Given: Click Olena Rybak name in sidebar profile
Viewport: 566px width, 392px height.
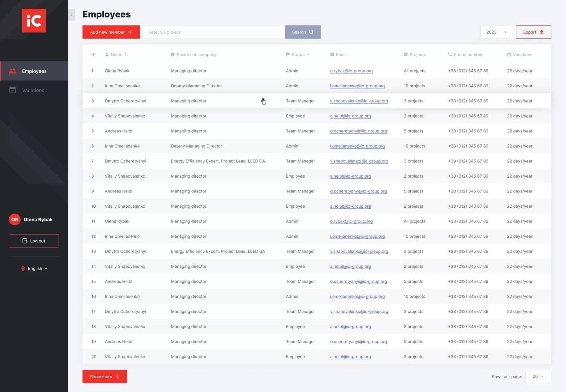Looking at the screenshot, I should click(x=38, y=220).
